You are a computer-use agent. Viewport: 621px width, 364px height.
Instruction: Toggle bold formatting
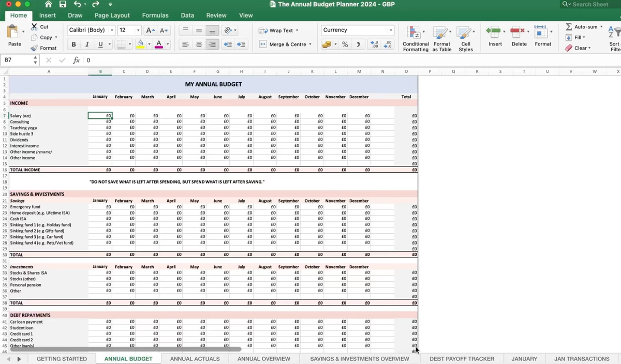(73, 44)
